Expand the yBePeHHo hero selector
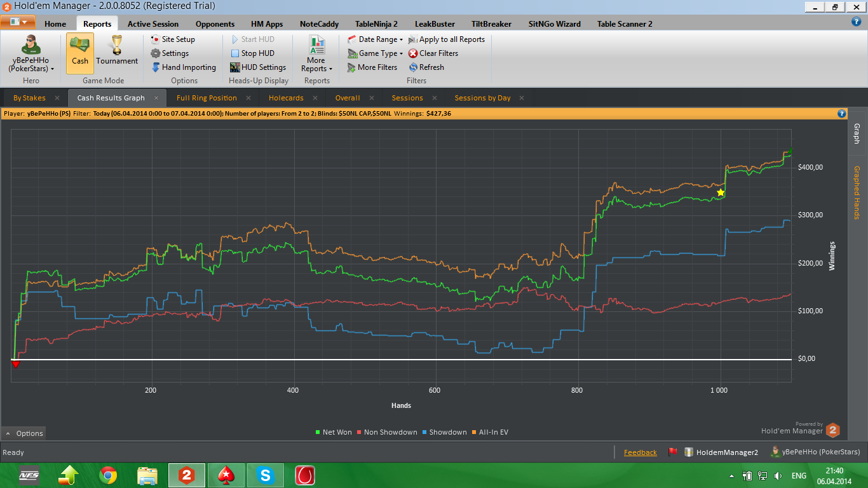The width and height of the screenshot is (868, 488). click(31, 53)
